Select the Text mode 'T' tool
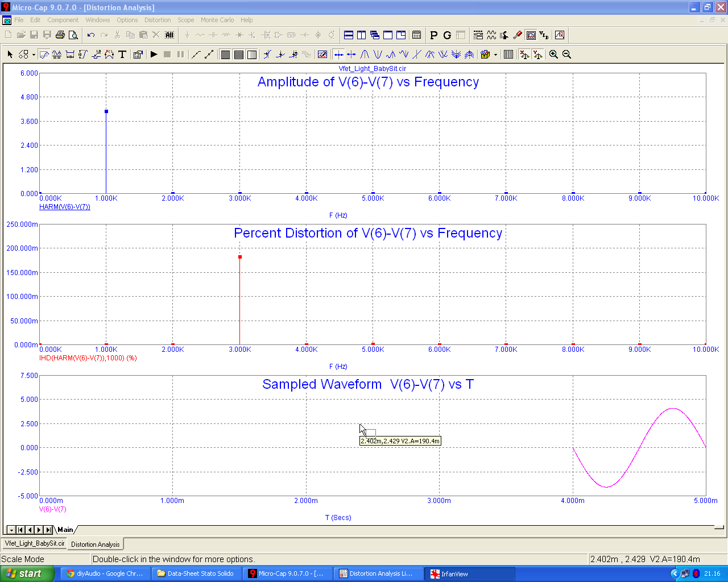 [x=122, y=55]
